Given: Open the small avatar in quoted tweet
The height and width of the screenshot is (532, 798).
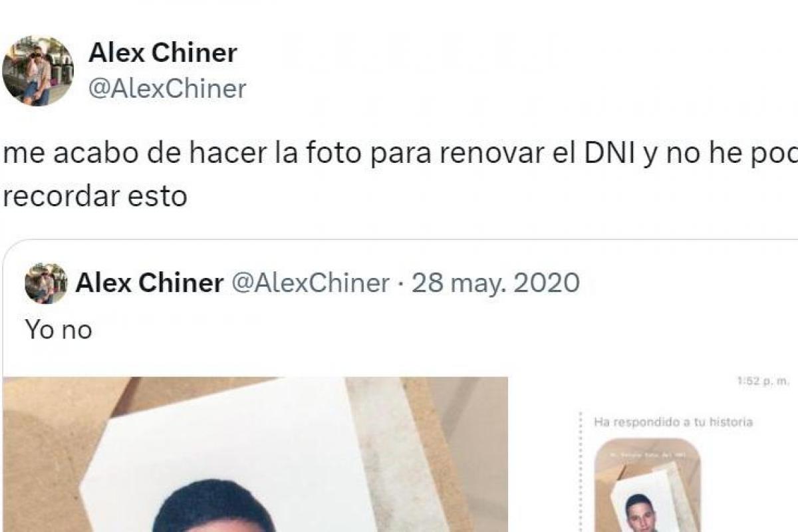Looking at the screenshot, I should [x=46, y=283].
